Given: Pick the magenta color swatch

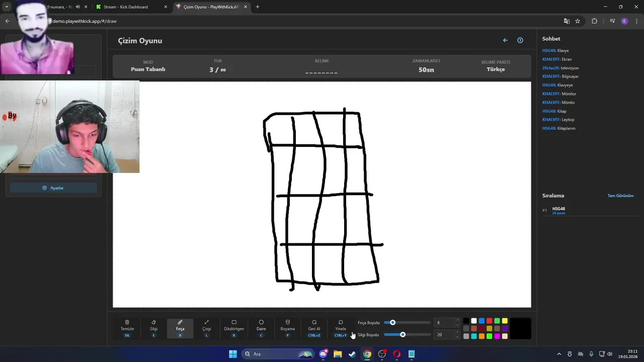Looking at the screenshot, I should (x=497, y=336).
